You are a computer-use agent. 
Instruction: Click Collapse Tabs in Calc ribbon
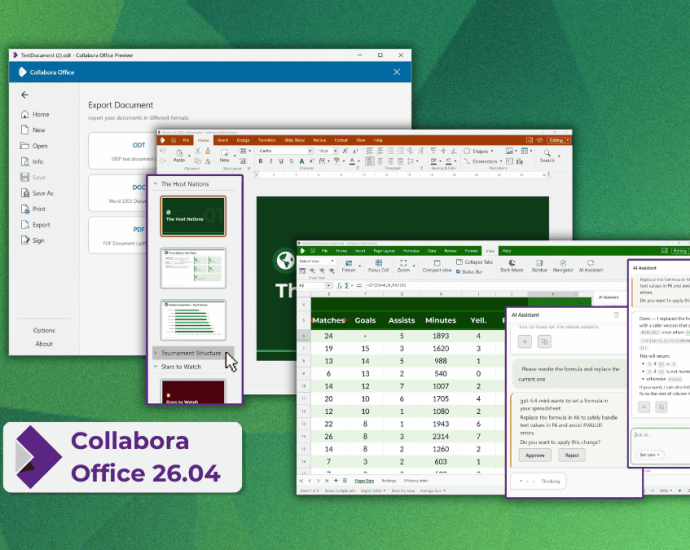point(474,262)
